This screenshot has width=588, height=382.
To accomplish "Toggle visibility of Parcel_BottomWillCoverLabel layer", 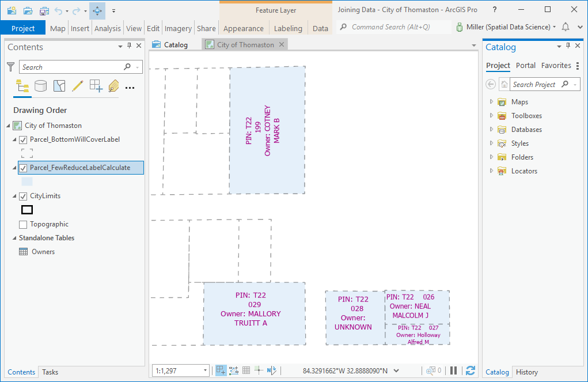I will click(x=24, y=139).
